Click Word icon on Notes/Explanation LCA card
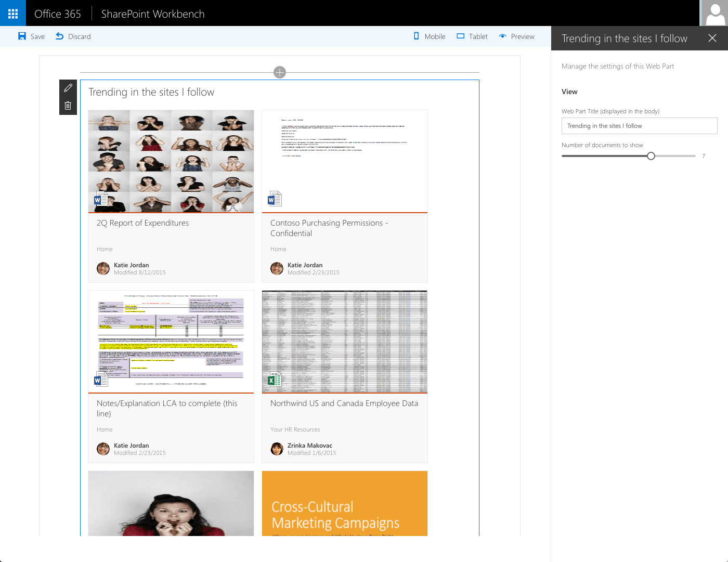 tap(101, 380)
